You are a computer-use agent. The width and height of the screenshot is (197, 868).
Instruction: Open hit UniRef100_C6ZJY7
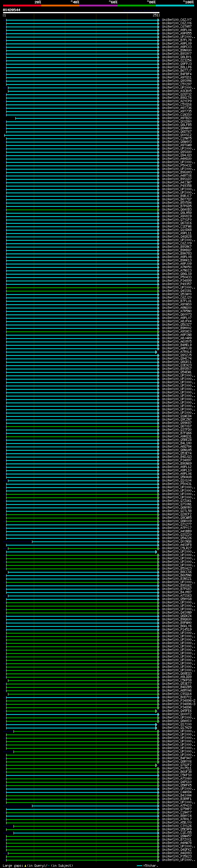[x=177, y=20]
